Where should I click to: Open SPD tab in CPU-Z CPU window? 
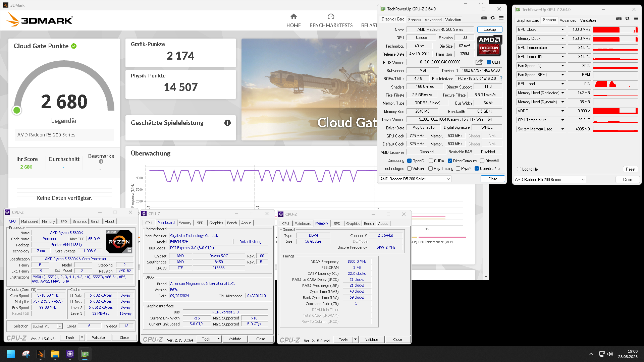point(64,222)
